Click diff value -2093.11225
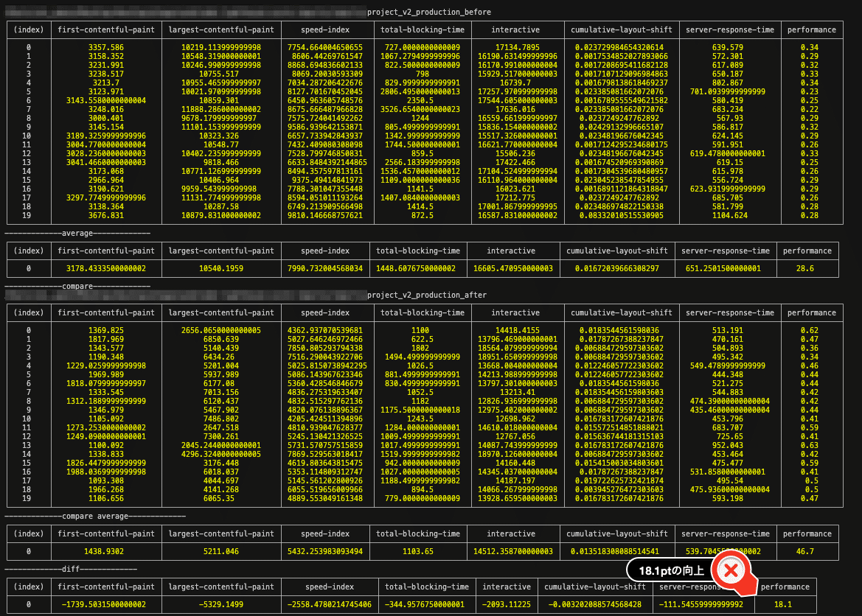 [507, 604]
